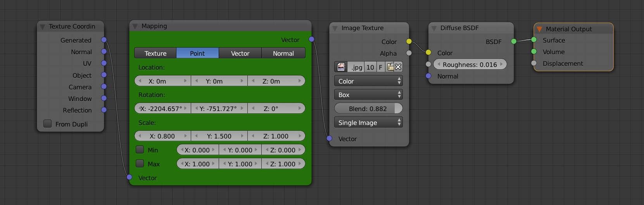Click the Mapping Vector input socket
Image resolution: width=644 pixels, height=205 pixels.
pos(129,177)
